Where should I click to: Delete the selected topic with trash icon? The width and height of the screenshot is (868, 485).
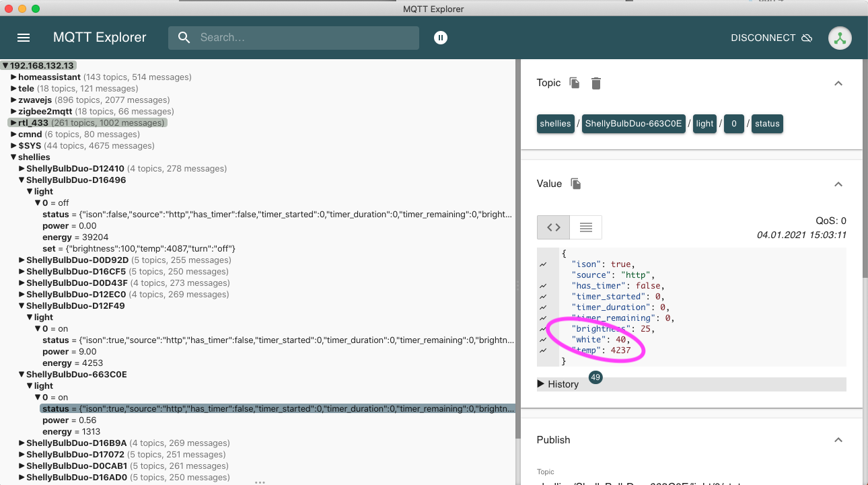point(596,83)
